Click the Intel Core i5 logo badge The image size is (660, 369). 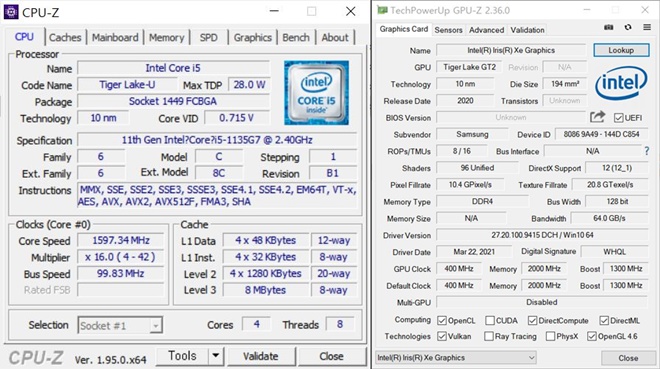click(x=316, y=93)
